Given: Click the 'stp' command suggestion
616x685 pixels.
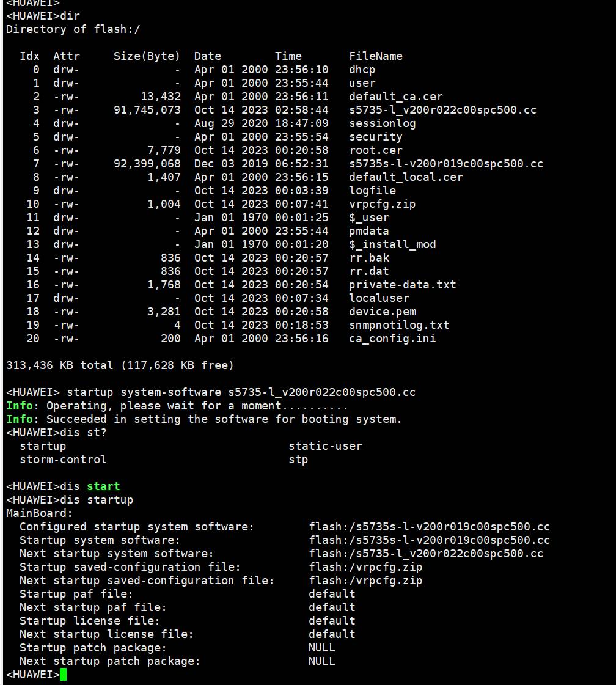Looking at the screenshot, I should 298,460.
